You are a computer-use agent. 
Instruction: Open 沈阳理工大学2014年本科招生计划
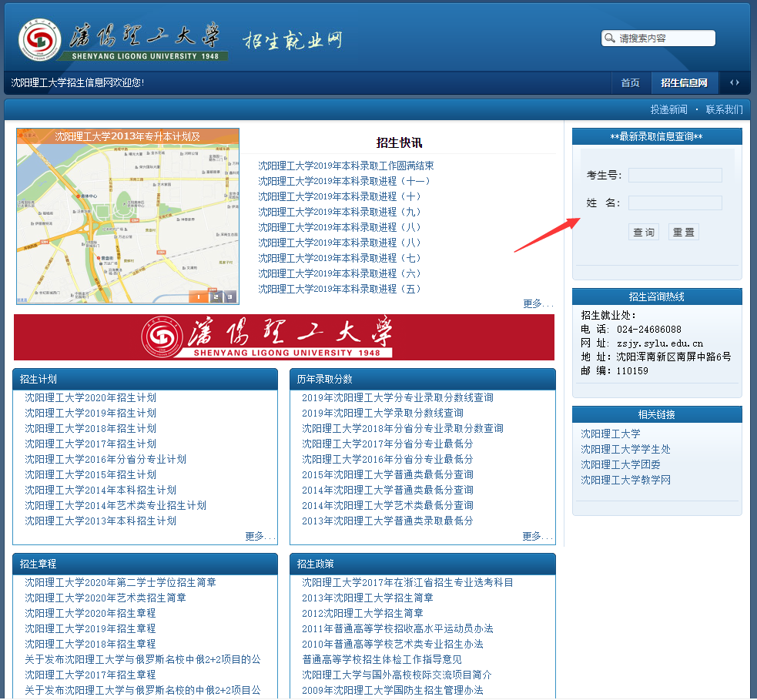100,490
